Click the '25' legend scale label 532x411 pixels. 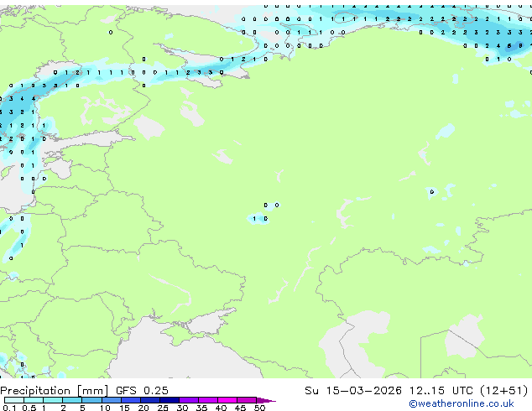click(163, 408)
